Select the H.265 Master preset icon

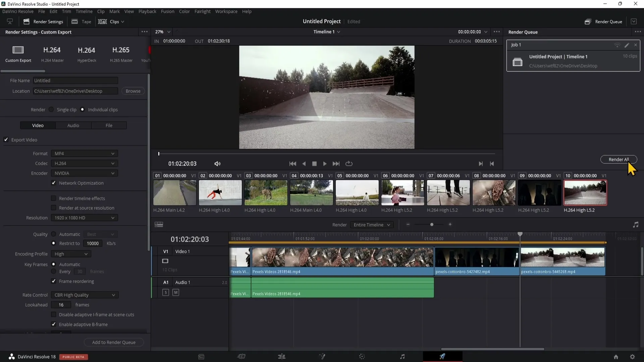click(x=121, y=50)
